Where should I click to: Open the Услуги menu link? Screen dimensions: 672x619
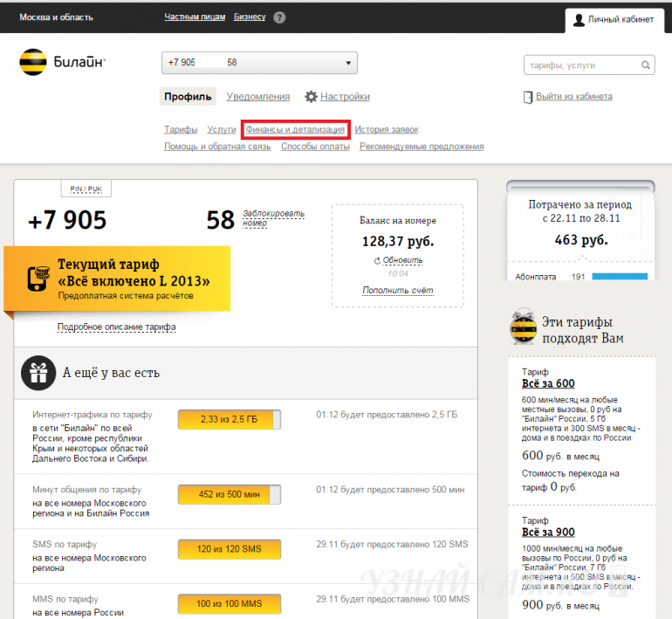pos(222,129)
